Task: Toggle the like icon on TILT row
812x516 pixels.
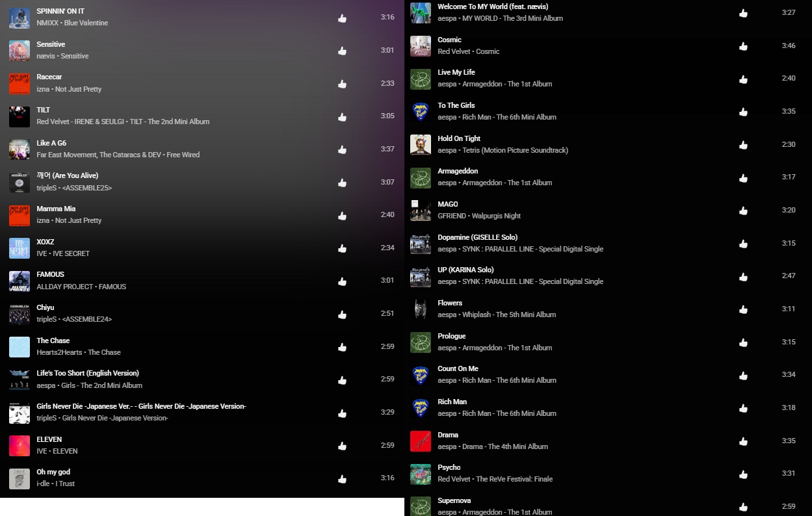Action: (342, 116)
